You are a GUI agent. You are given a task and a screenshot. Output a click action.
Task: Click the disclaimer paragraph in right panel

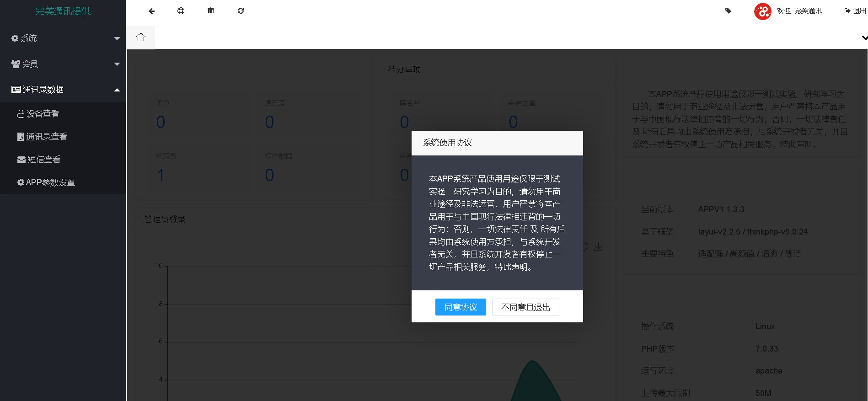[x=740, y=119]
